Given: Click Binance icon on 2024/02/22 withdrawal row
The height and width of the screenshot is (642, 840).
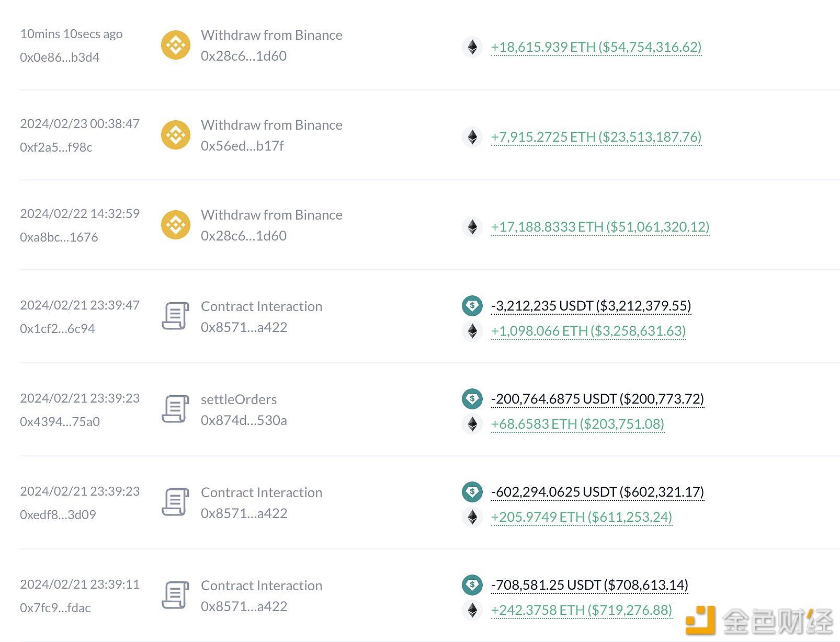Looking at the screenshot, I should pos(175,225).
